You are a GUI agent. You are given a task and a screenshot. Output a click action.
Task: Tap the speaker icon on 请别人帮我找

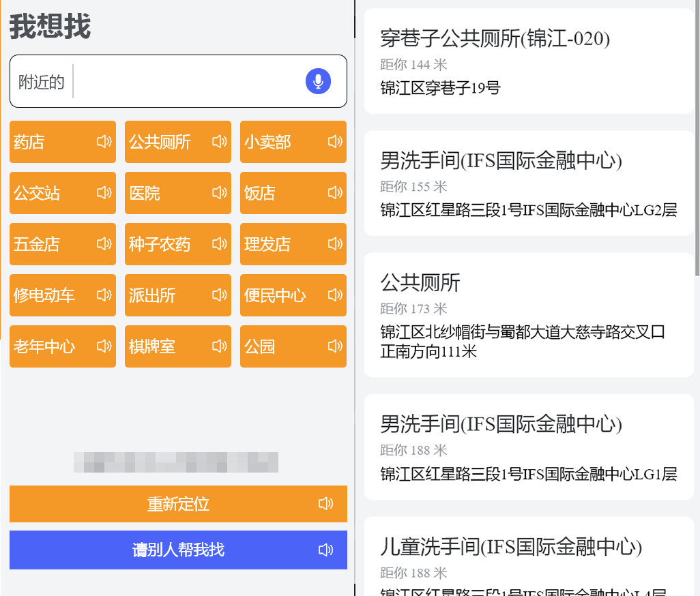tap(326, 550)
